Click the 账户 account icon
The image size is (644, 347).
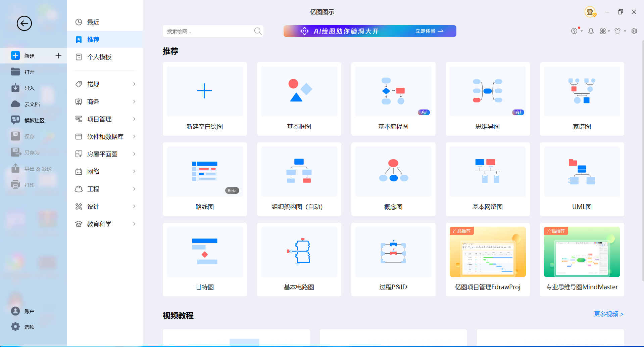[x=15, y=311]
